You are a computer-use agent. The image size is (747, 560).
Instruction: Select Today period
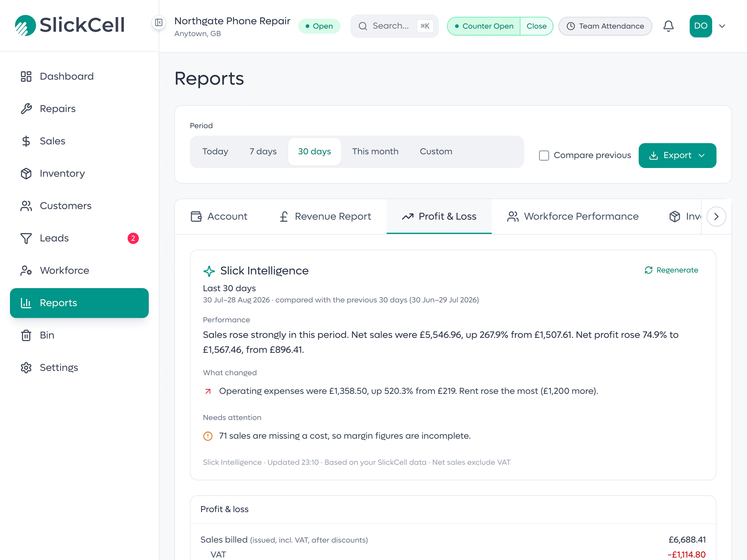pos(215,152)
